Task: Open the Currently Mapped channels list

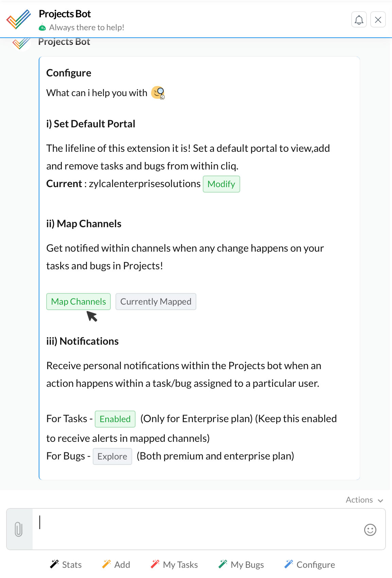Action: (x=156, y=302)
